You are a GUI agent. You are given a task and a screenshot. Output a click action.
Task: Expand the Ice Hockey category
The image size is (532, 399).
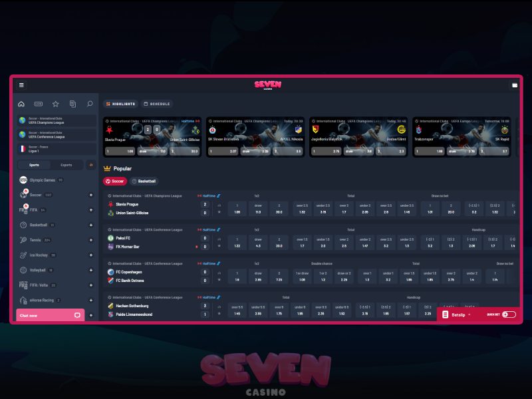[91, 255]
